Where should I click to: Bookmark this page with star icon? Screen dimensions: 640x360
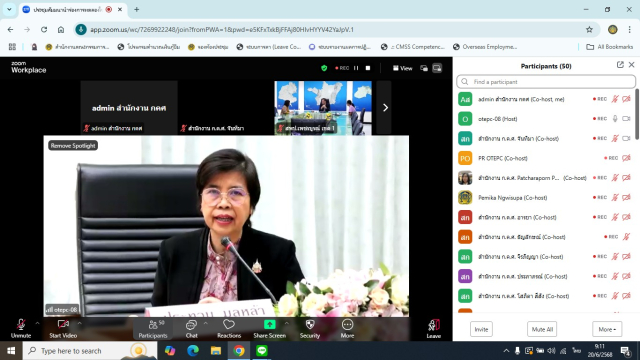tap(589, 29)
